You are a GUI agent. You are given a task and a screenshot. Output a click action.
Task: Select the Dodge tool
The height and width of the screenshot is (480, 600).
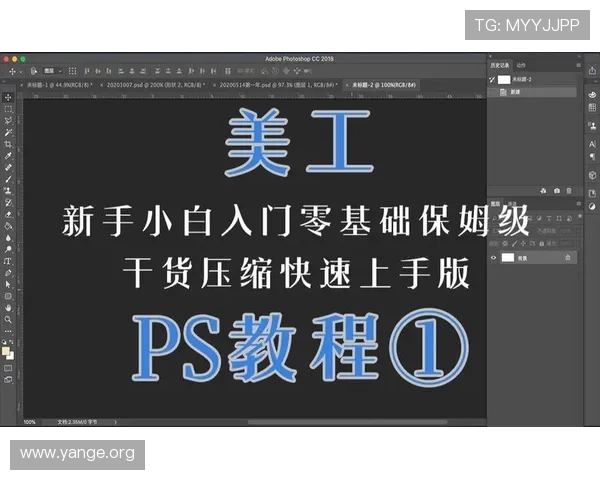pyautogui.click(x=8, y=250)
